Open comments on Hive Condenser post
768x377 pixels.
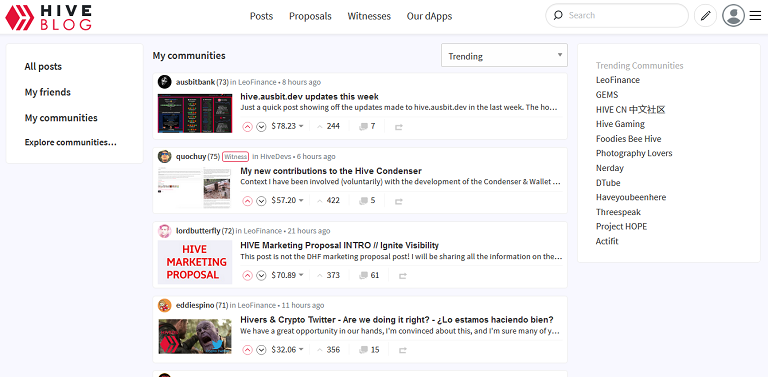pos(367,201)
